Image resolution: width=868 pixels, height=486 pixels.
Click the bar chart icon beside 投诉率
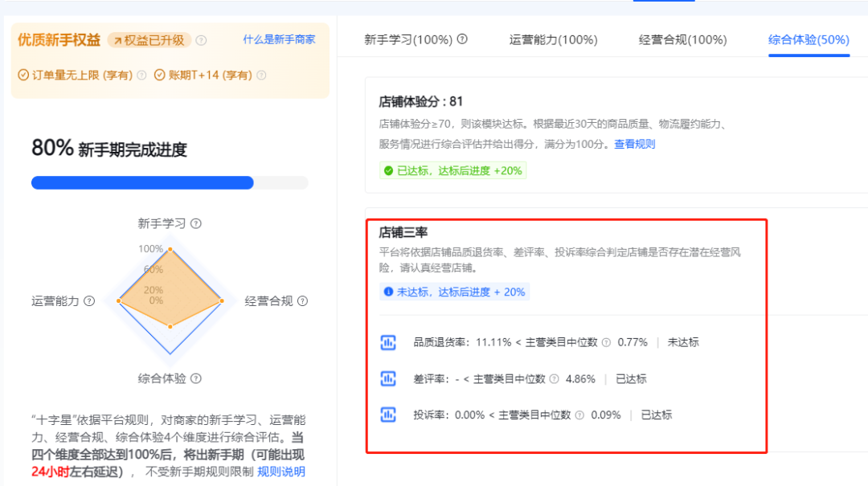(x=388, y=415)
